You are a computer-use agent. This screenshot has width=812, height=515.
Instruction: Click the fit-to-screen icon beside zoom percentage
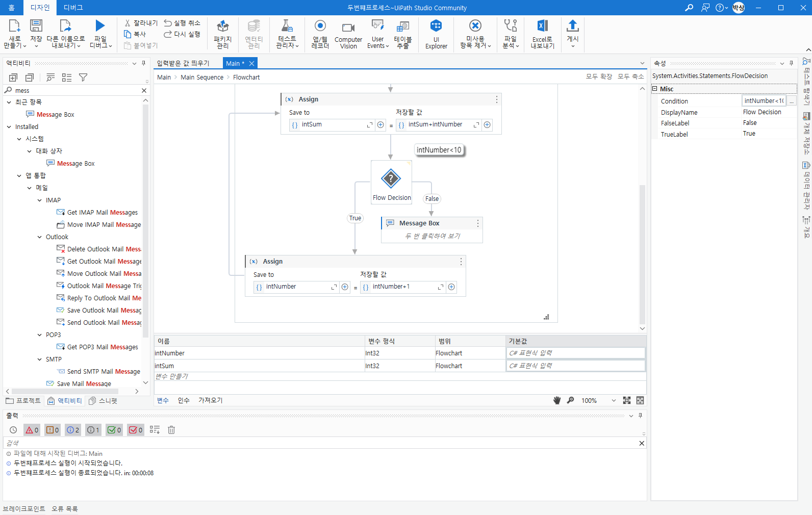click(x=627, y=400)
